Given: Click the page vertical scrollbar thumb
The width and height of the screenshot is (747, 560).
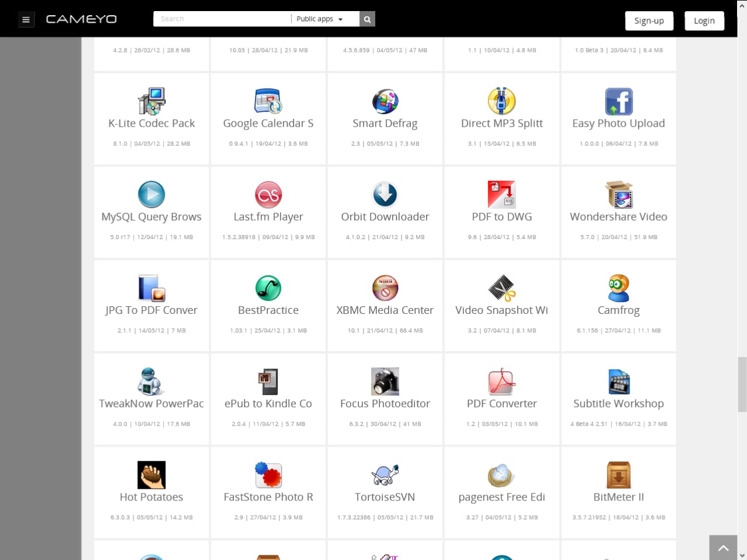Looking at the screenshot, I should pos(742,384).
